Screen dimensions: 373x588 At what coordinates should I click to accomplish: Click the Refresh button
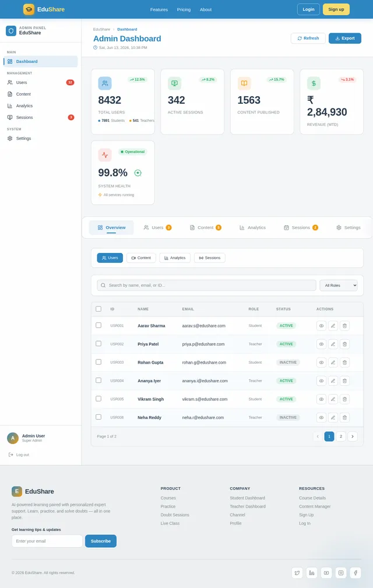[x=308, y=38]
